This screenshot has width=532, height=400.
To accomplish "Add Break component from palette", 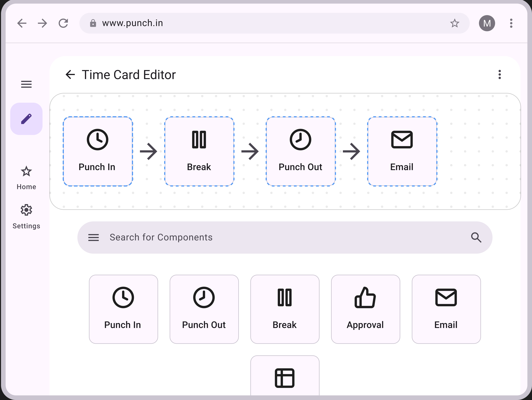I will (x=285, y=309).
